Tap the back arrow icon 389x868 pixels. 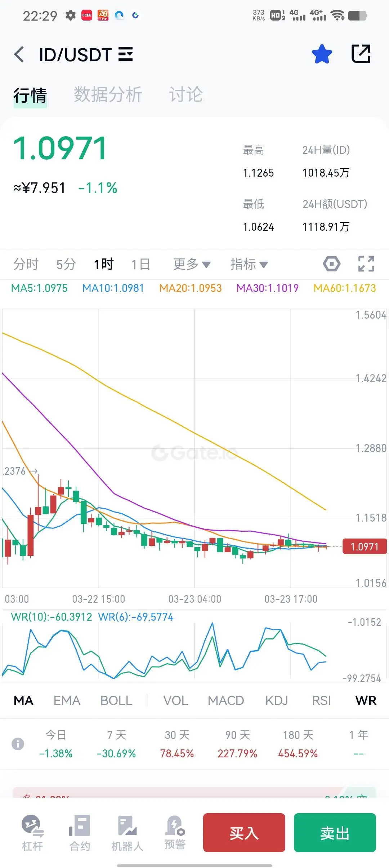pyautogui.click(x=19, y=54)
